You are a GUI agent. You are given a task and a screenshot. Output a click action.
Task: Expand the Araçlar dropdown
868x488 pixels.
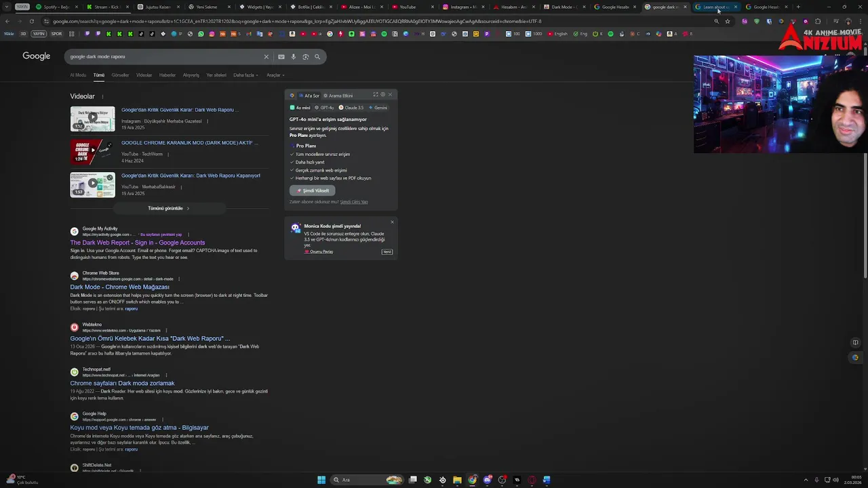point(275,75)
